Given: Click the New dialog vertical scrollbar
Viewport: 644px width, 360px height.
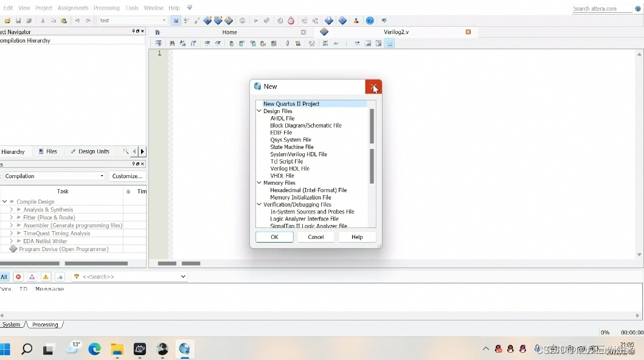Looking at the screenshot, I should (x=372, y=146).
